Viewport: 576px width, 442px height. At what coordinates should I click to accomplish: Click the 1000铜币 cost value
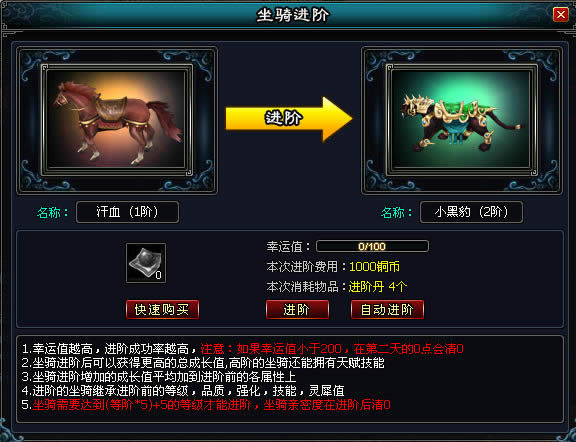pos(374,267)
